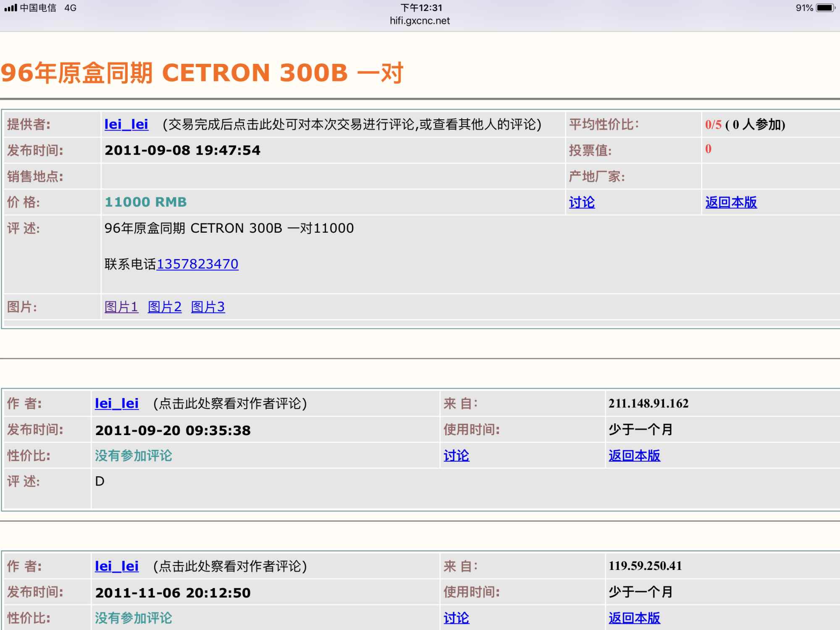Select 没有参加评论 in 2011-11-06 comment

pyautogui.click(x=134, y=618)
